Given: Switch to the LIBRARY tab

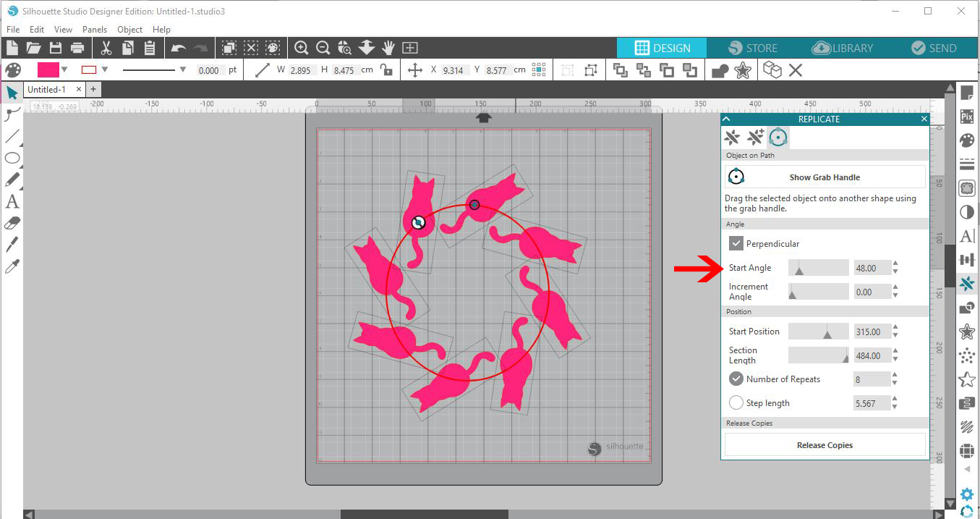Looking at the screenshot, I should click(x=842, y=48).
